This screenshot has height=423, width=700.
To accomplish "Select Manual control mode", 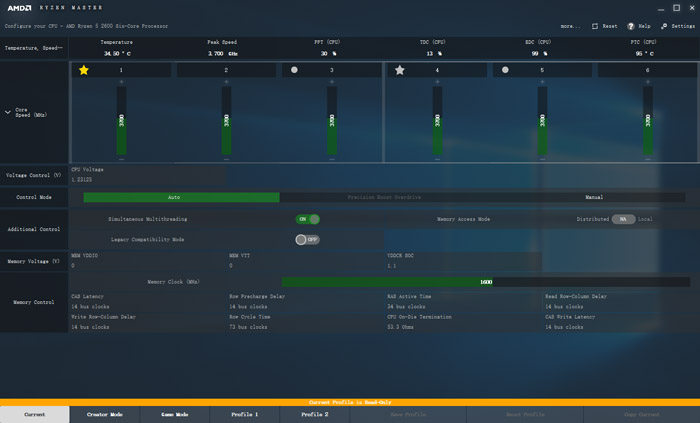I will 594,197.
